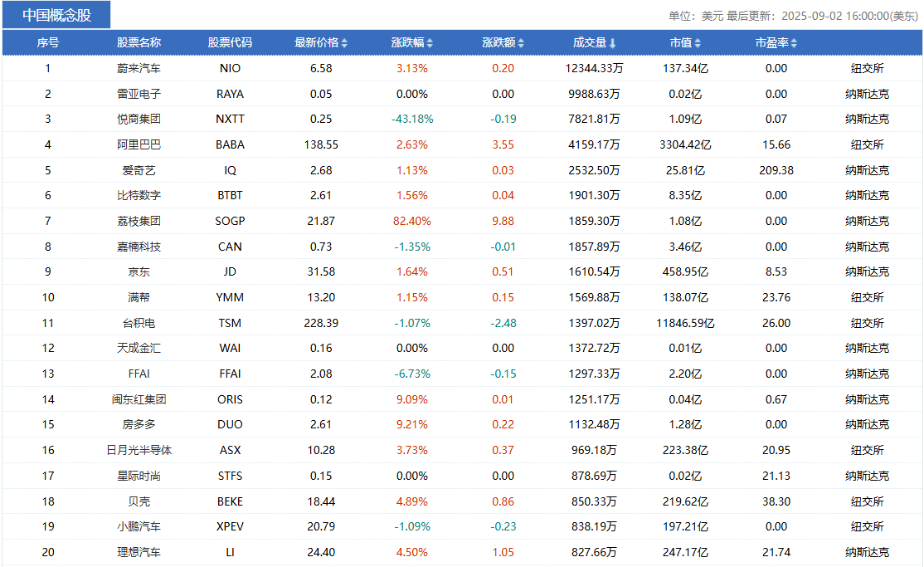Screen dimensions: 924x567
Task: Click the CAN stock code
Action: pyautogui.click(x=230, y=247)
